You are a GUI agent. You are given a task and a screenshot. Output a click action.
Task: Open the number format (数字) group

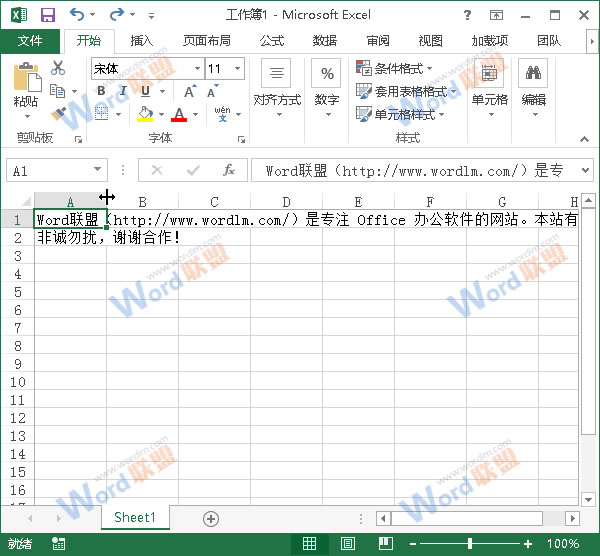pos(327,89)
